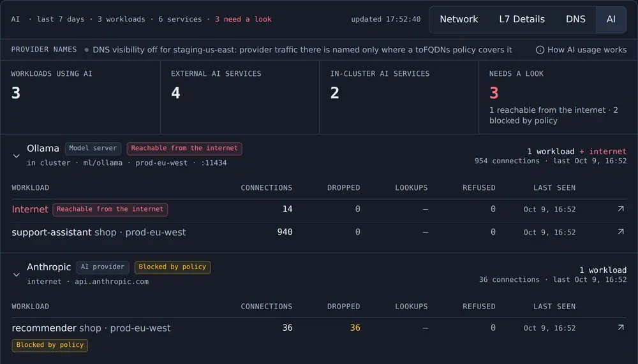
Task: Click the Provider Names label
Action: (x=44, y=50)
